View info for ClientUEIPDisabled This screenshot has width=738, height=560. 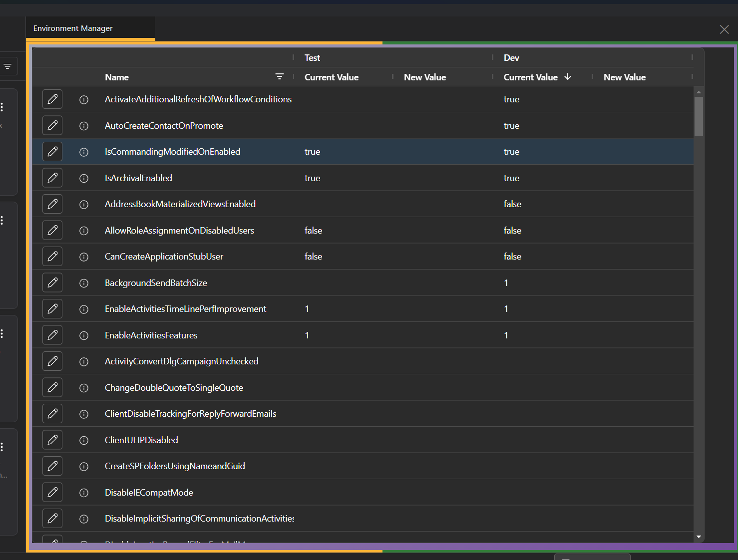tap(83, 440)
